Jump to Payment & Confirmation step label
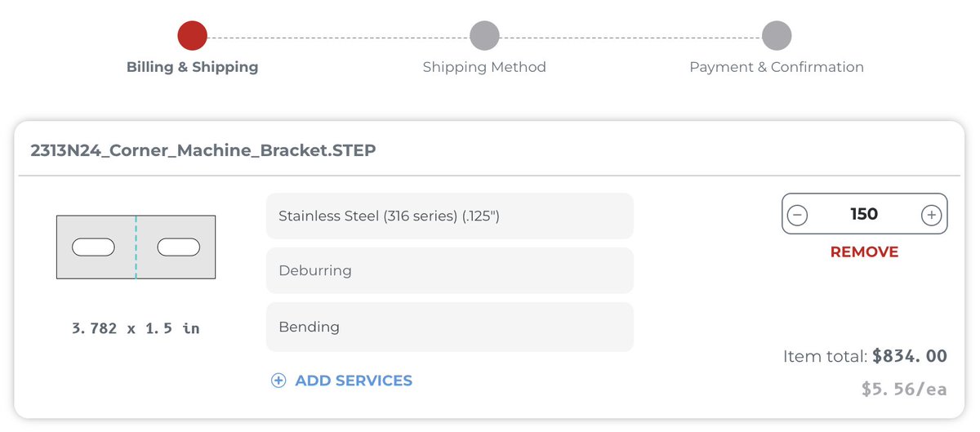 pos(777,67)
